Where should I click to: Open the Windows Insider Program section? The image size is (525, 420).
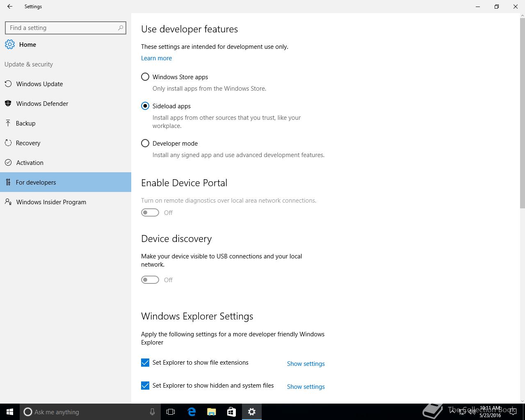click(x=66, y=202)
